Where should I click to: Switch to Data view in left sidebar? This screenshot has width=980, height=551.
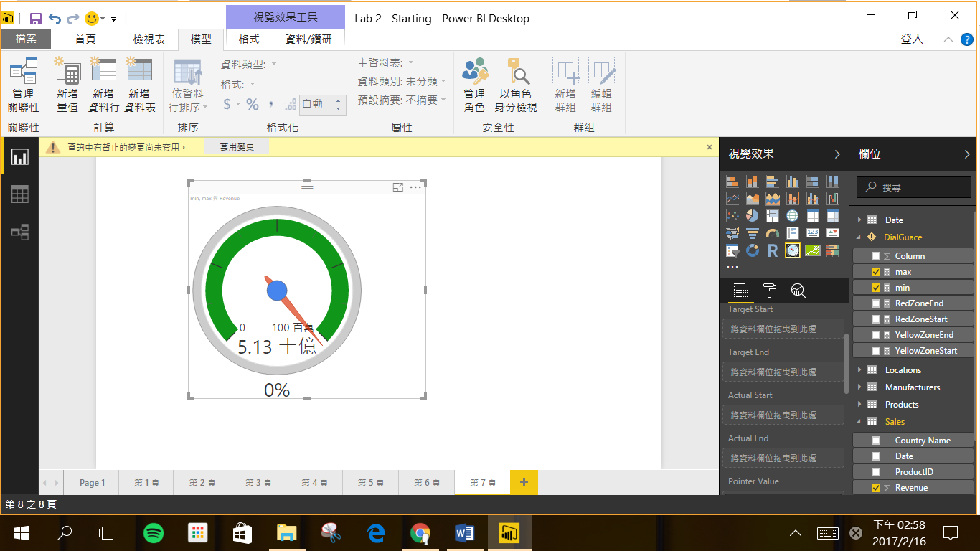click(19, 194)
